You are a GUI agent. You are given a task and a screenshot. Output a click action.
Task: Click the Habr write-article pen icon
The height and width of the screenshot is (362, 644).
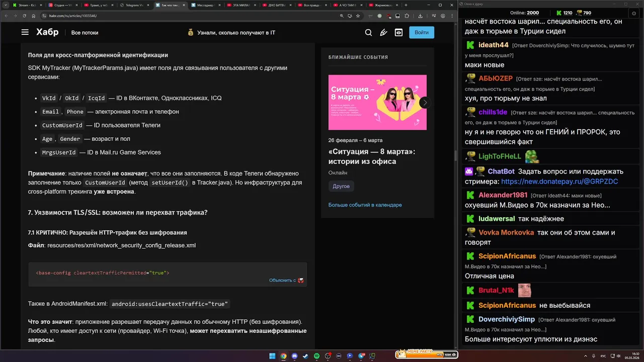(383, 32)
